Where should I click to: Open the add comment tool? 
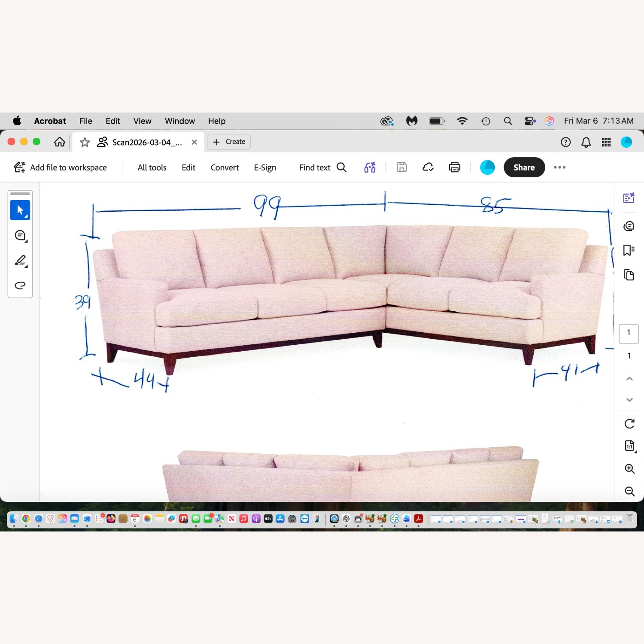[x=20, y=235]
